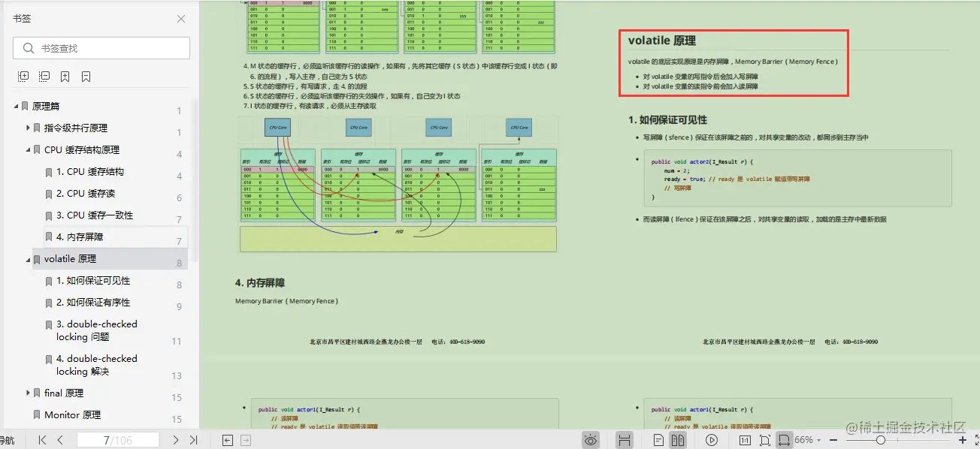980x449 pixels.
Task: Navigate back using the history back arrow
Action: (x=226, y=439)
